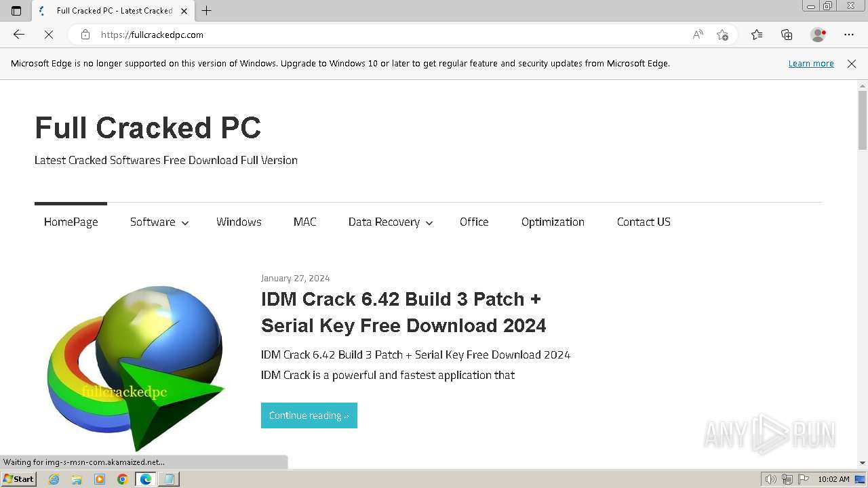
Task: Expand the Data Recovery submenu chevron
Action: (x=429, y=223)
